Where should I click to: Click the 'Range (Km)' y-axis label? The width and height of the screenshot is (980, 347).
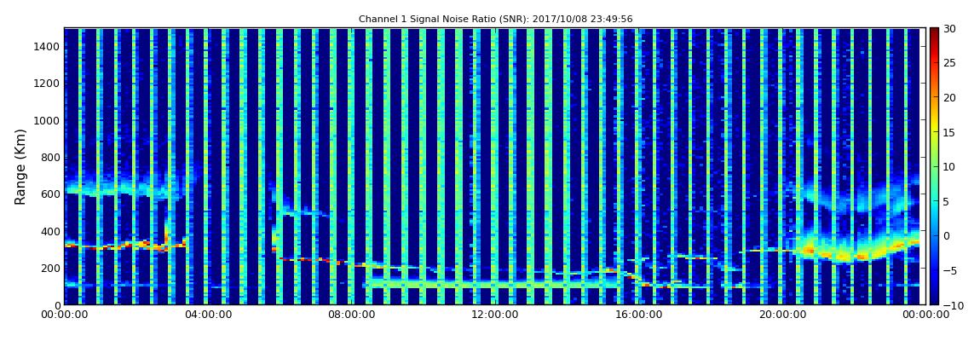click(20, 167)
